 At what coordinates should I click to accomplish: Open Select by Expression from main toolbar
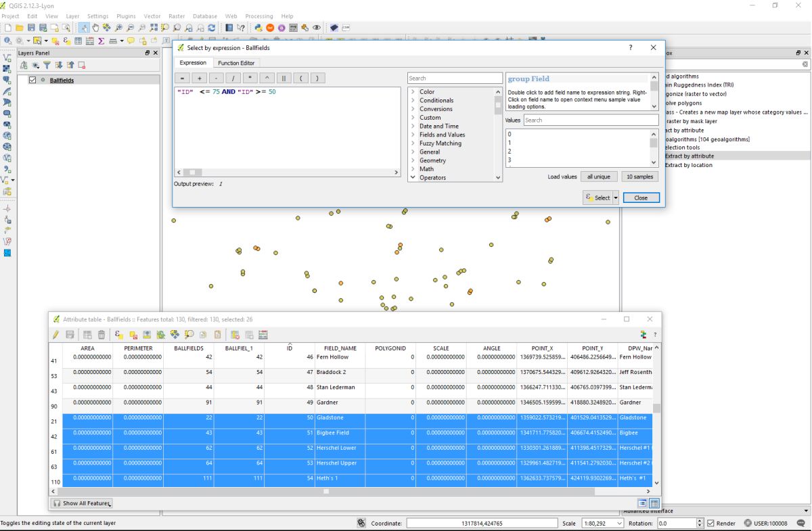[x=67, y=41]
